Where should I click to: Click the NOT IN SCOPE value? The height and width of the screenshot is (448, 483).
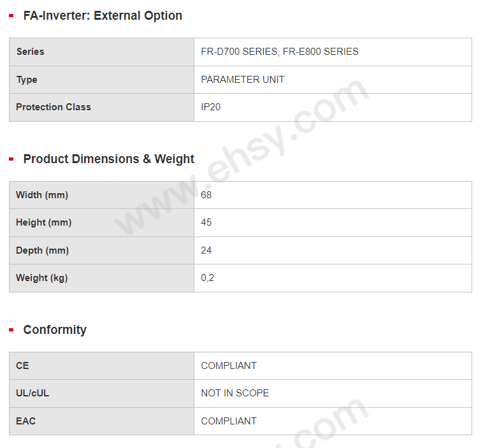point(235,393)
